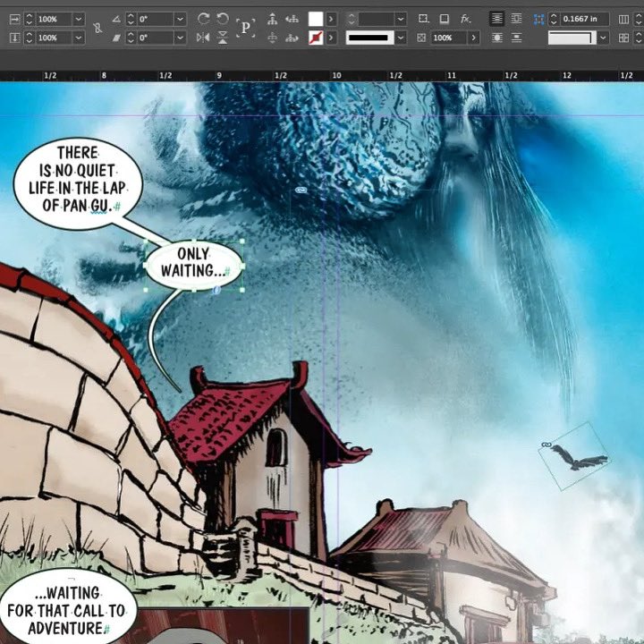Open the fx effects menu

(465, 19)
